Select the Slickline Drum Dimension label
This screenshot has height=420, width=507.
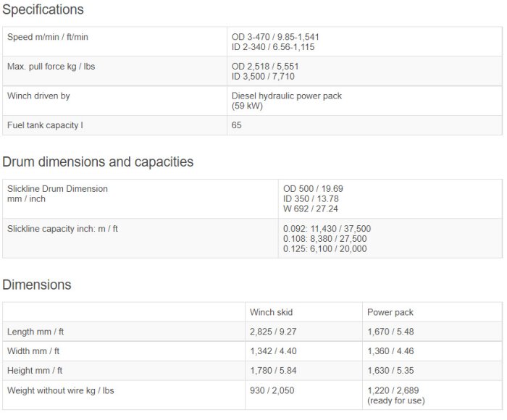click(x=57, y=189)
